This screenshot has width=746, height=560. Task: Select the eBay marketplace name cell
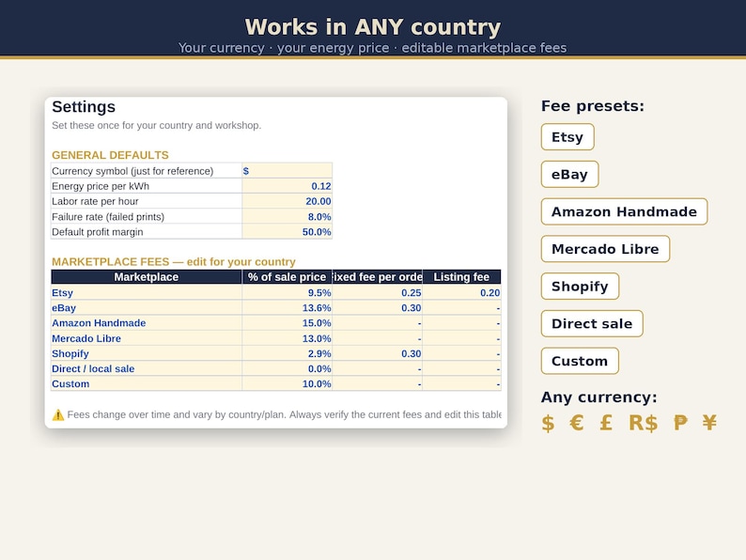[x=147, y=308]
